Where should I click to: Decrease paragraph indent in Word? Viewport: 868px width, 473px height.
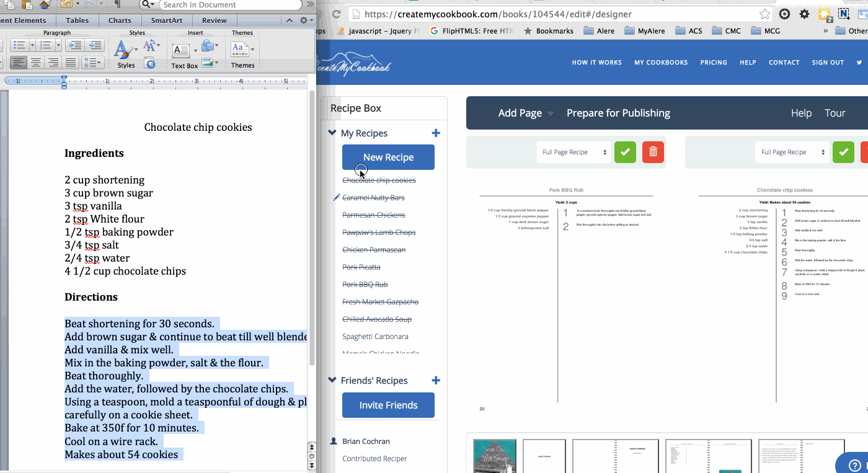click(x=75, y=45)
